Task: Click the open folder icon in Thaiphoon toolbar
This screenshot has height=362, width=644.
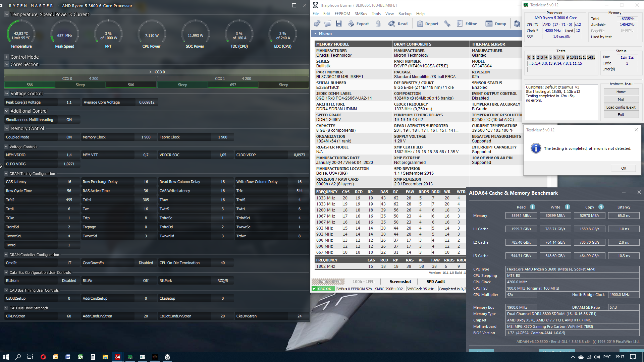Action: pyautogui.click(x=328, y=24)
